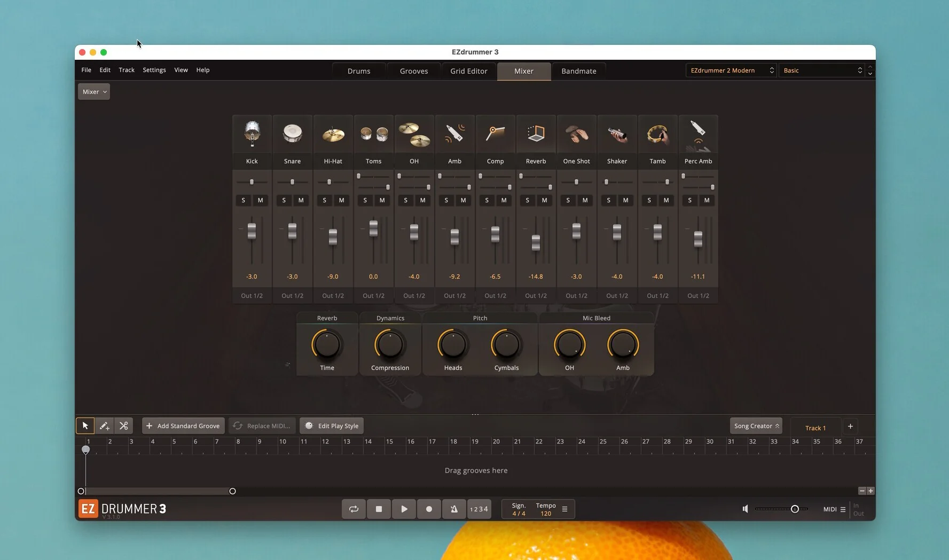949x560 pixels.
Task: Click the Edit Play Style button
Action: [332, 426]
